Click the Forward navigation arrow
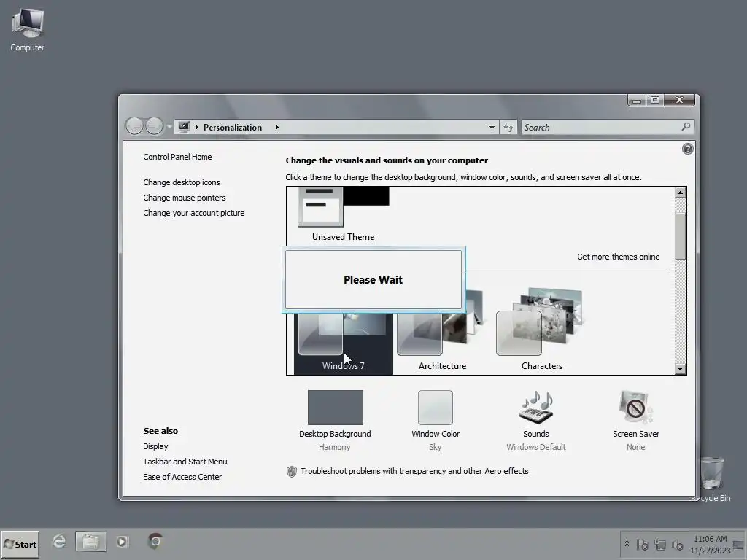Screen dimensions: 747x560 (154, 126)
